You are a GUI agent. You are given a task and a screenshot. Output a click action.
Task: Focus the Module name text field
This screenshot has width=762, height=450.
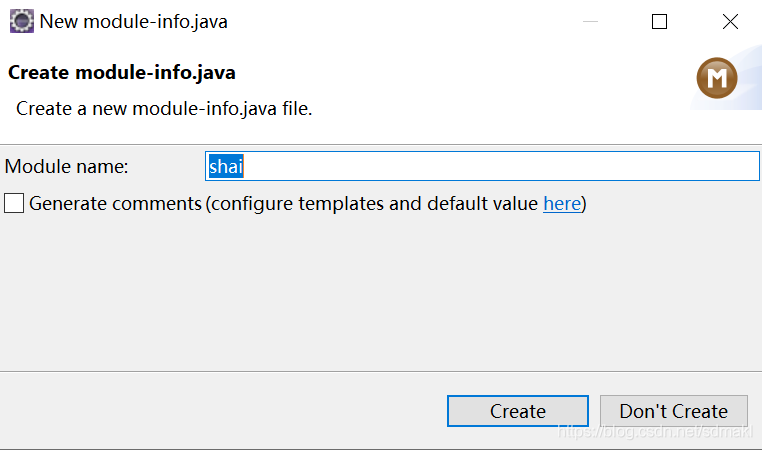pyautogui.click(x=482, y=166)
